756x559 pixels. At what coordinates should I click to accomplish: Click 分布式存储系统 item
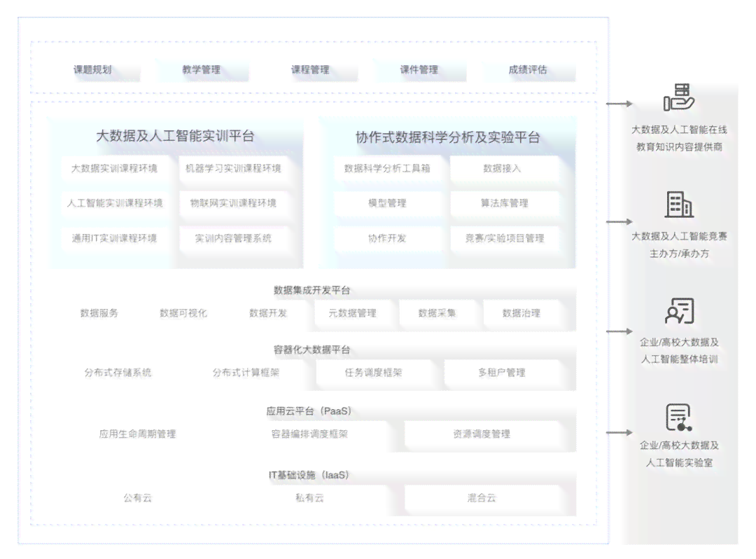click(118, 373)
